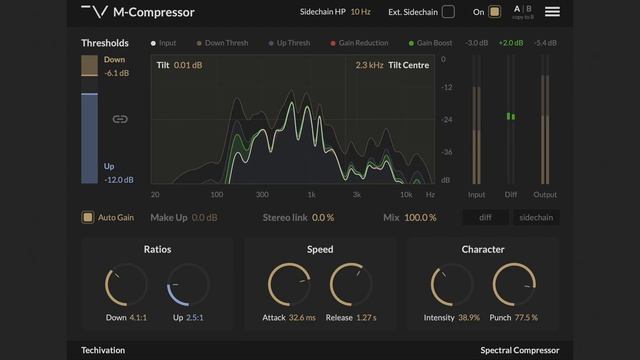The height and width of the screenshot is (360, 640).
Task: Click the Up threshold -12.0 dB value
Action: (119, 180)
